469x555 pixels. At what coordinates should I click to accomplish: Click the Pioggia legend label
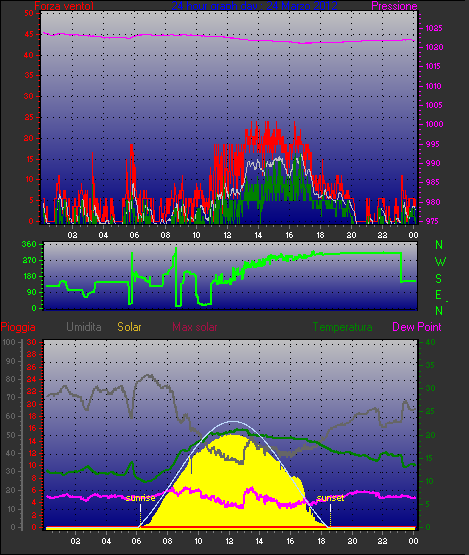(18, 327)
